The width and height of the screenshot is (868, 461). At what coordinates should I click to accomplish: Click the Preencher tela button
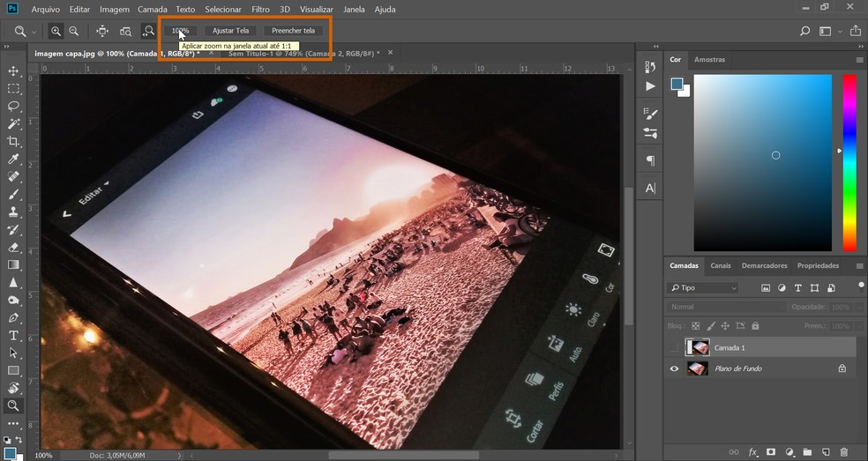click(293, 31)
